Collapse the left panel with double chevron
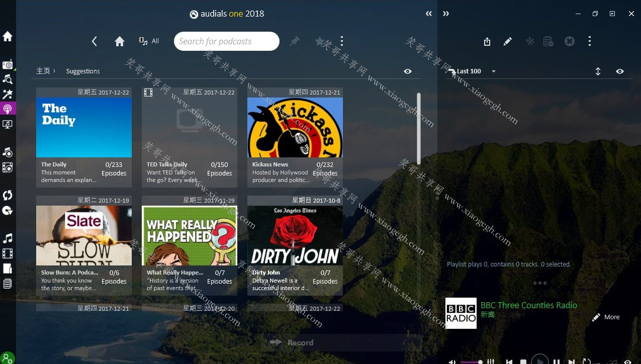 [x=429, y=14]
